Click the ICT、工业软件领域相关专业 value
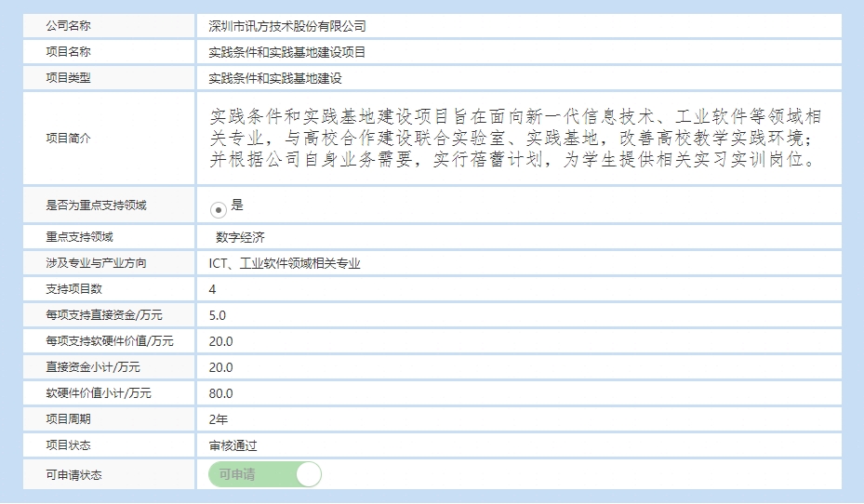Image resolution: width=864 pixels, height=504 pixels. pyautogui.click(x=285, y=263)
